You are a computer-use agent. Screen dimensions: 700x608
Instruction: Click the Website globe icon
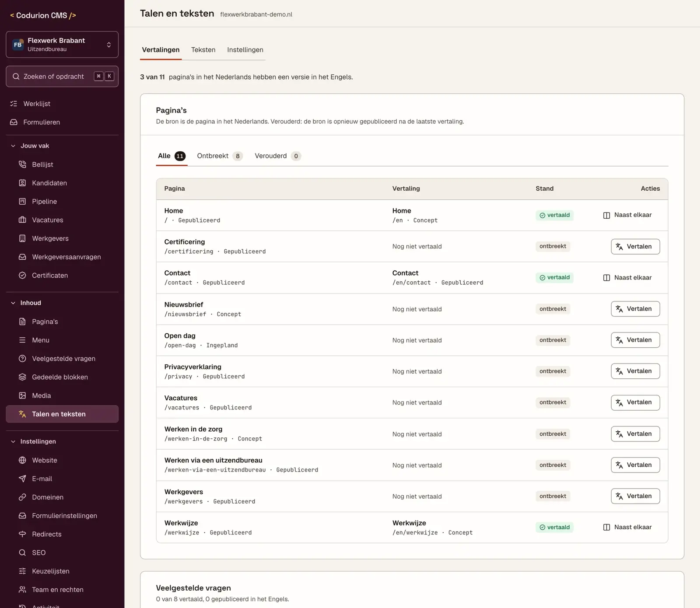pyautogui.click(x=22, y=460)
